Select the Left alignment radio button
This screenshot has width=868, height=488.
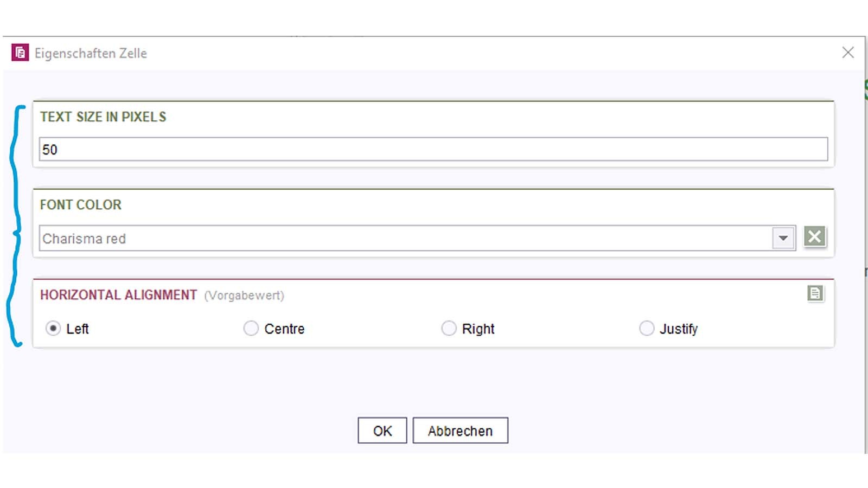coord(53,329)
